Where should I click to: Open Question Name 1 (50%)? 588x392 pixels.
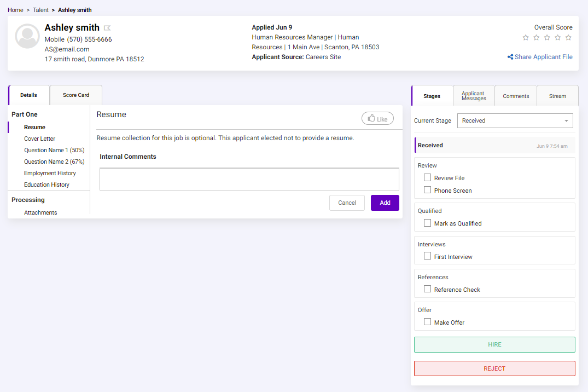point(54,150)
